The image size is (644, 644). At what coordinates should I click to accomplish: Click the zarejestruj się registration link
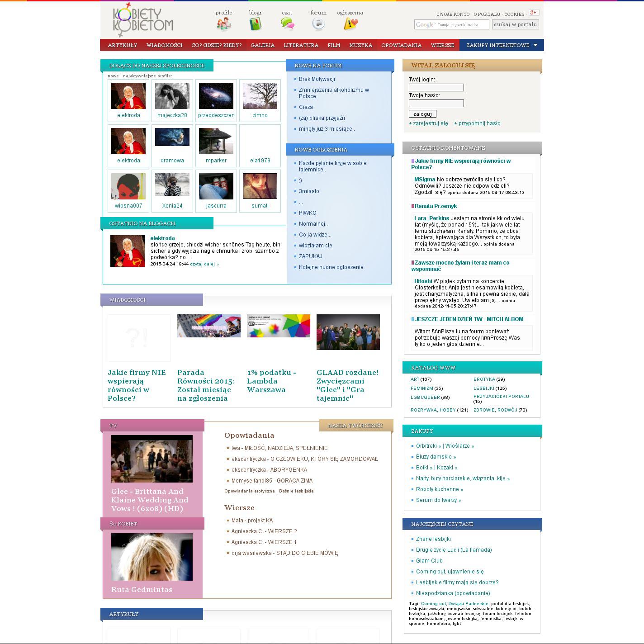click(428, 123)
